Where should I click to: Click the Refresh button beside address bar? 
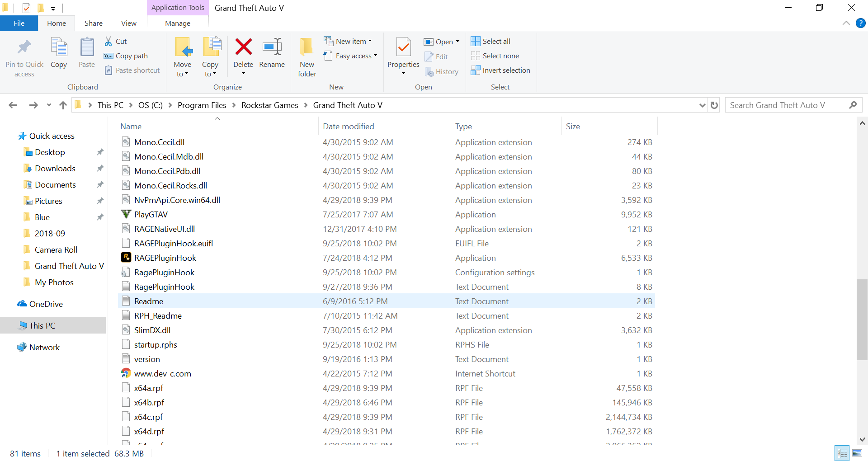(x=714, y=105)
